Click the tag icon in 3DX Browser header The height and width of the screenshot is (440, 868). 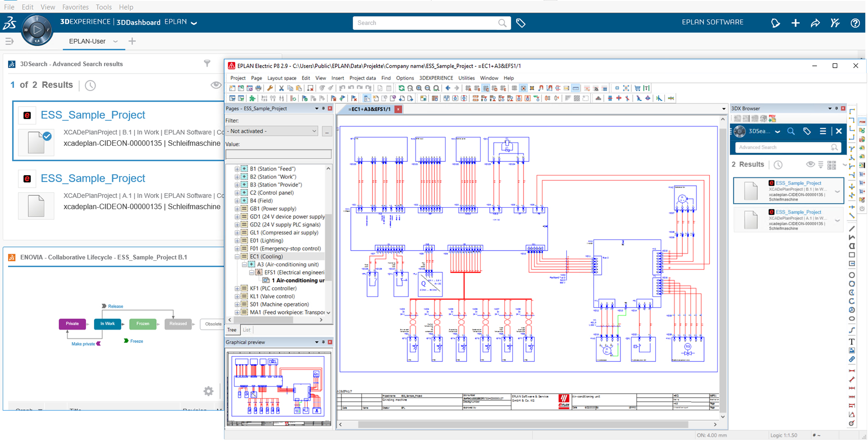click(807, 132)
